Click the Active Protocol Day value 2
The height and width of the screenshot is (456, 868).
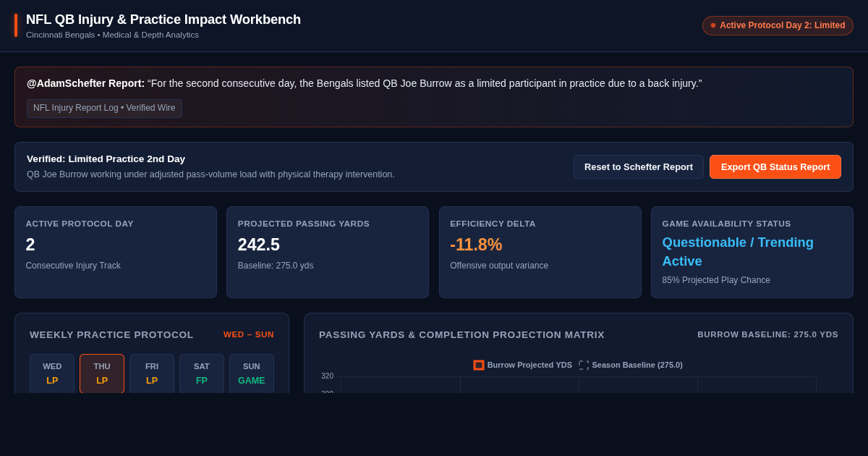(30, 245)
